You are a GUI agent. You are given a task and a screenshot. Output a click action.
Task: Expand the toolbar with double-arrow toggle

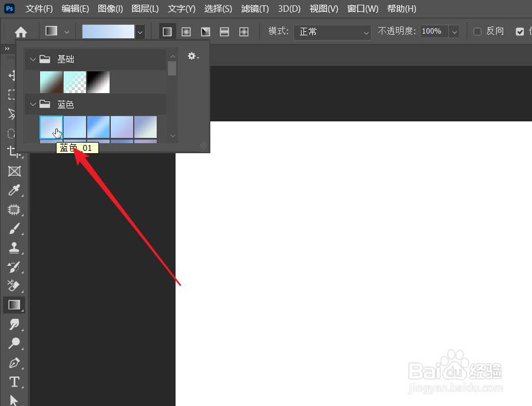point(7,49)
